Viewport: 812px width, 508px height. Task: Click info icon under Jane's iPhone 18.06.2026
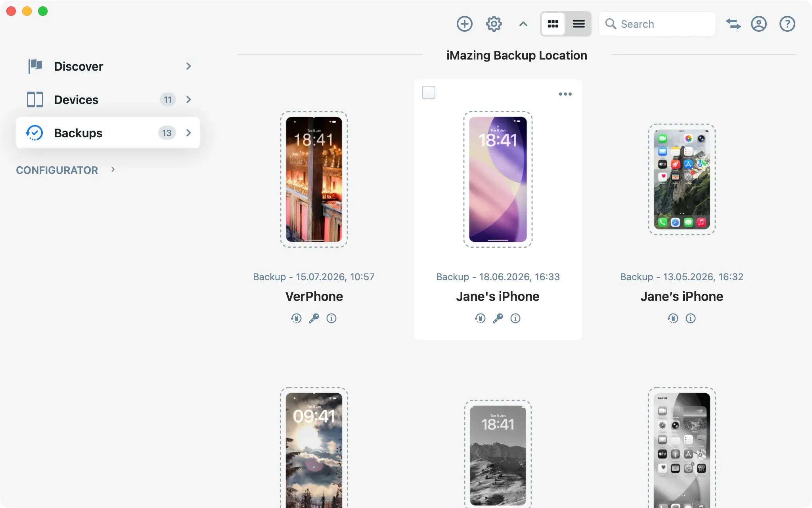tap(515, 318)
